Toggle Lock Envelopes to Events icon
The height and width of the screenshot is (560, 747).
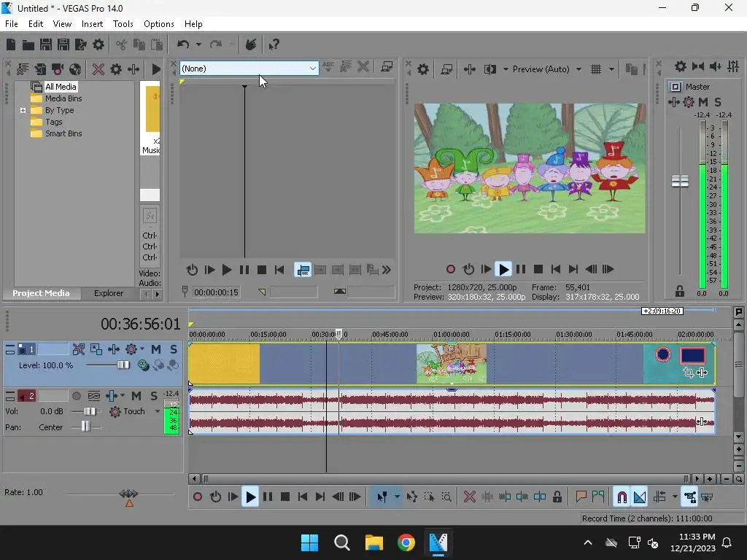tap(689, 497)
